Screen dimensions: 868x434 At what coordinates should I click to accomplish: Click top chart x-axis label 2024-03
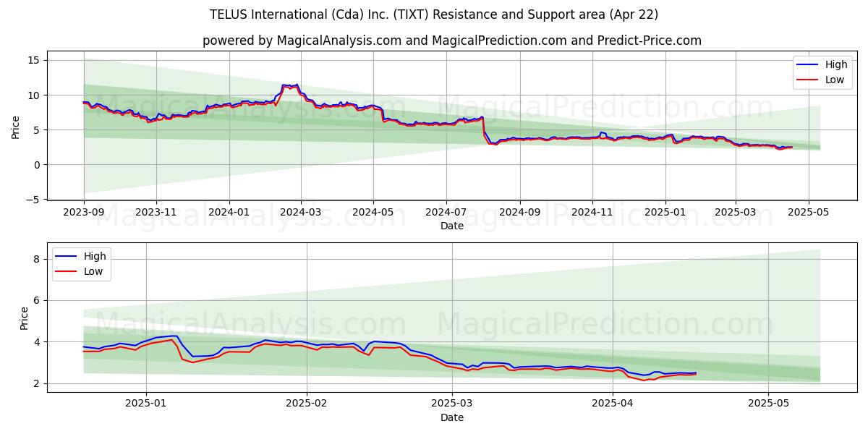click(300, 213)
